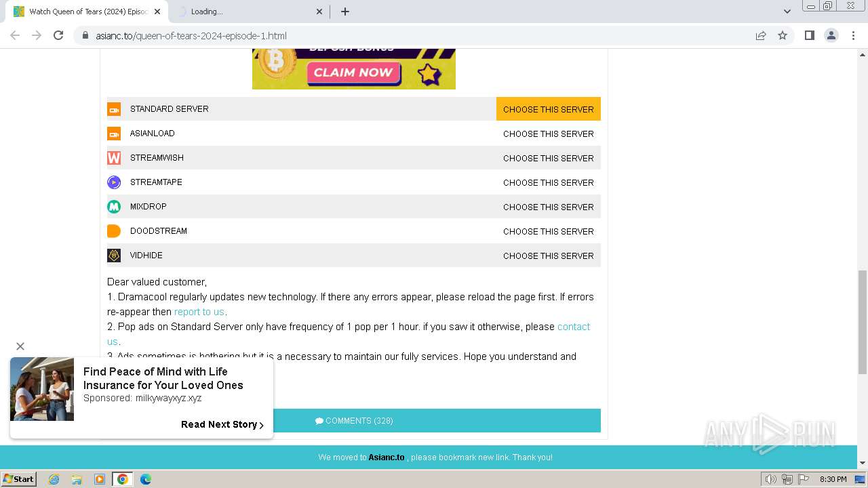Open File Explorer from taskbar
Image resolution: width=868 pixels, height=488 pixels.
click(77, 479)
